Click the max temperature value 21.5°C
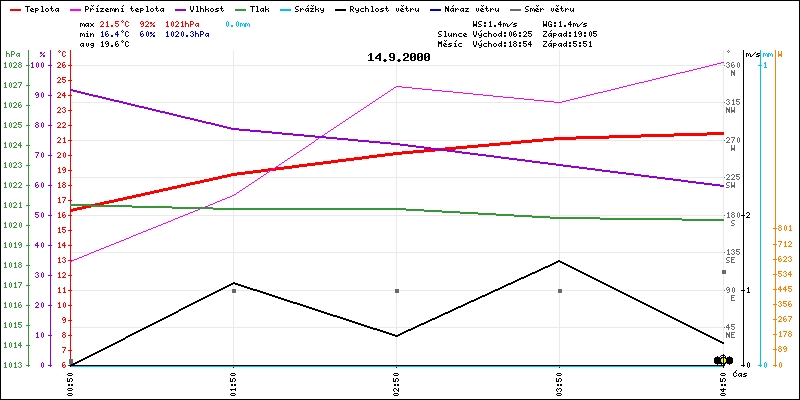This screenshot has height=400, width=800. 115,23
